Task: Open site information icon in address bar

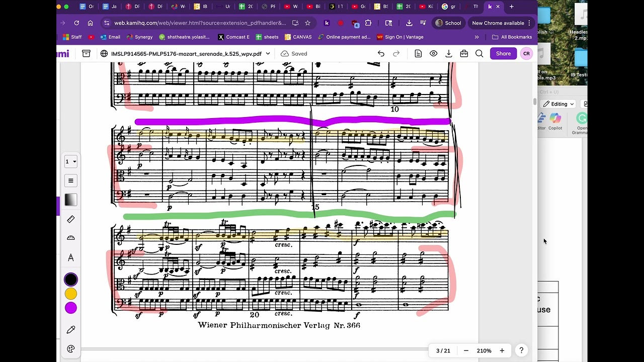Action: click(106, 23)
